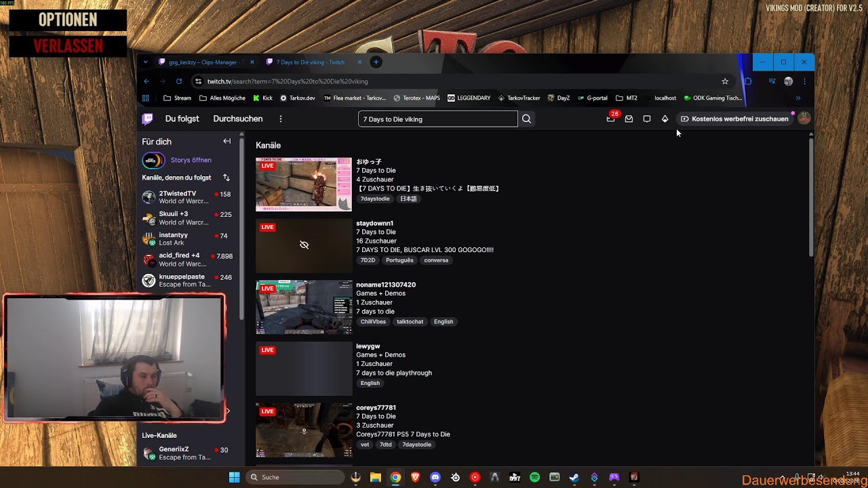Open the Kick bookmark
The height and width of the screenshot is (488, 868).
(262, 98)
